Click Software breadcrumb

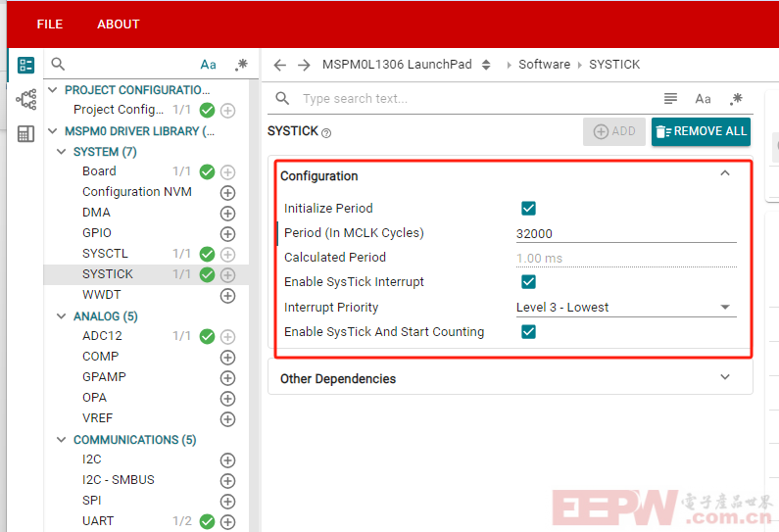click(545, 65)
